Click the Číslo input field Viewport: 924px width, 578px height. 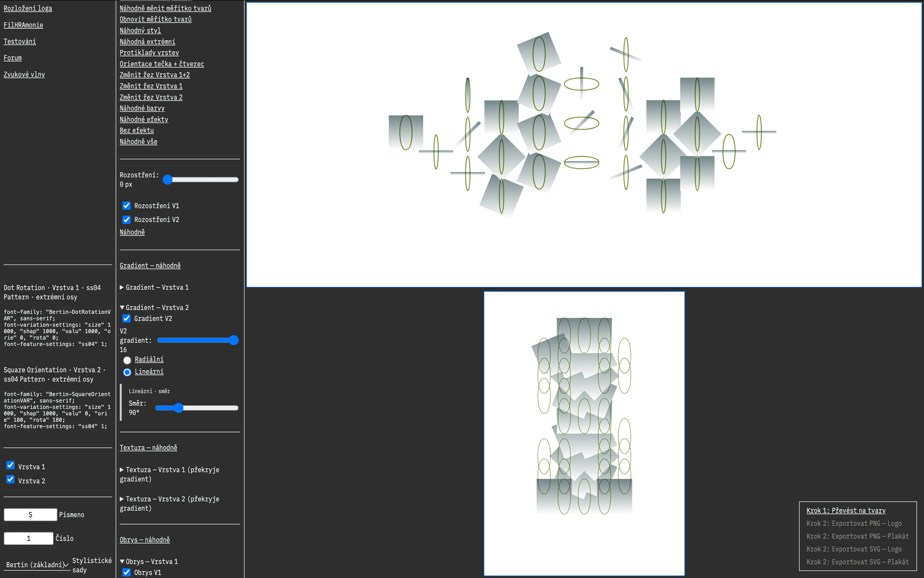[x=29, y=538]
